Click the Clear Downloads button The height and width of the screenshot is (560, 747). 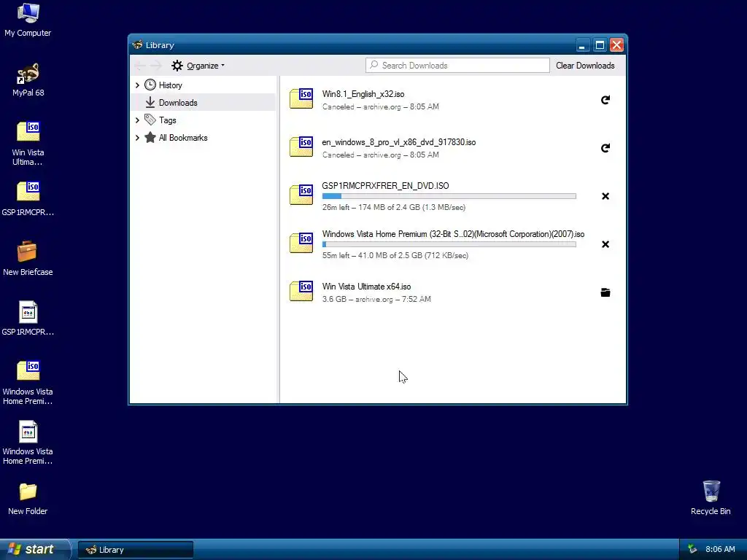click(x=585, y=66)
